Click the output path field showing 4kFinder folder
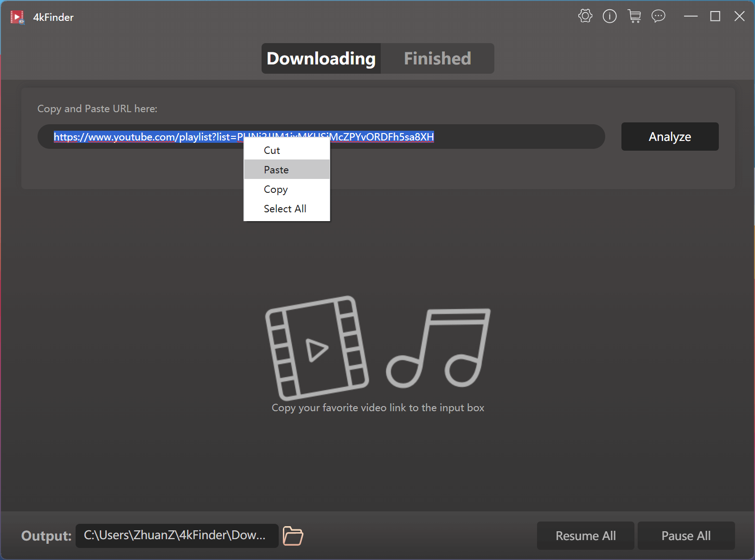Image resolution: width=755 pixels, height=560 pixels. point(176,535)
